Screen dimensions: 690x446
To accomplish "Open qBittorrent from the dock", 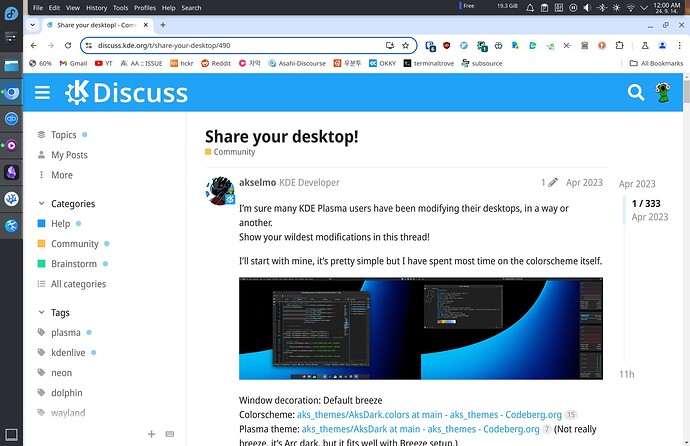I will point(11,119).
